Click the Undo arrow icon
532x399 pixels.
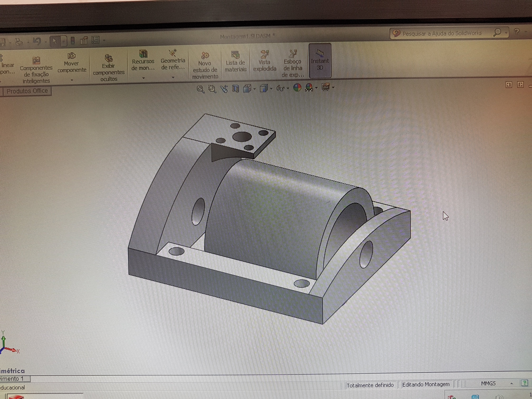(x=37, y=41)
